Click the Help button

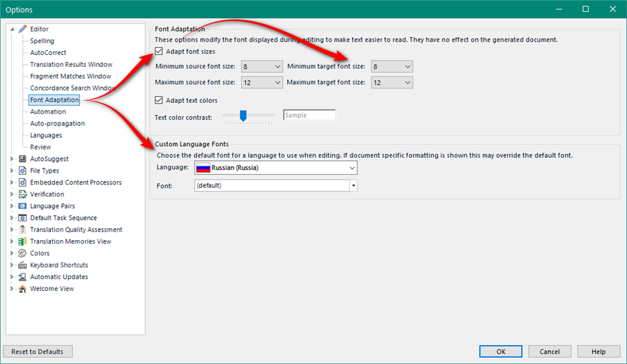pyautogui.click(x=598, y=351)
